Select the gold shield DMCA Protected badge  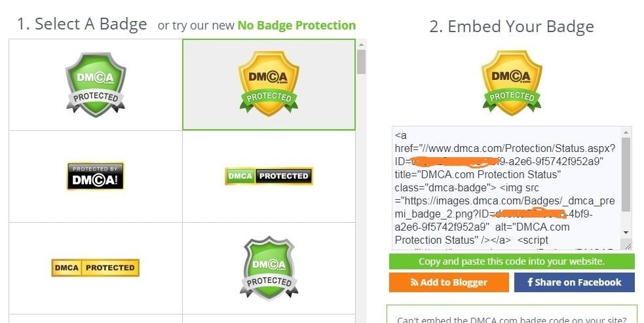[x=269, y=85]
